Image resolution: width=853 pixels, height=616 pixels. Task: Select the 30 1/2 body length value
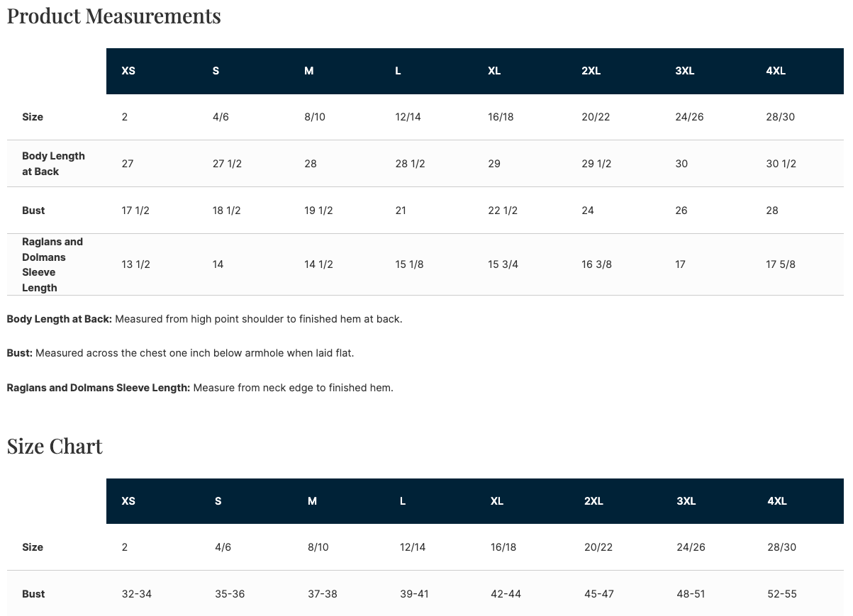pyautogui.click(x=781, y=164)
